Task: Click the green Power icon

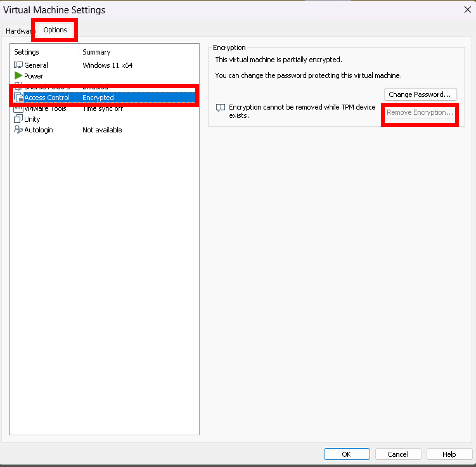Action: (18, 76)
